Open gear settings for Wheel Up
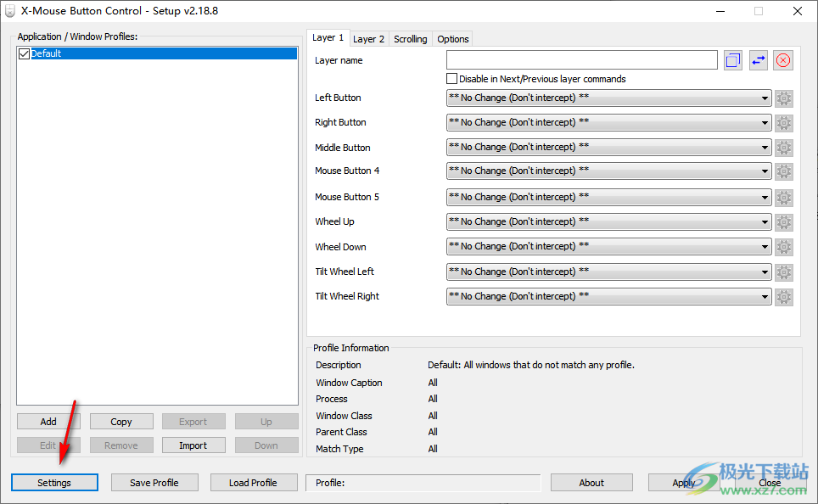The image size is (818, 504). click(x=783, y=221)
